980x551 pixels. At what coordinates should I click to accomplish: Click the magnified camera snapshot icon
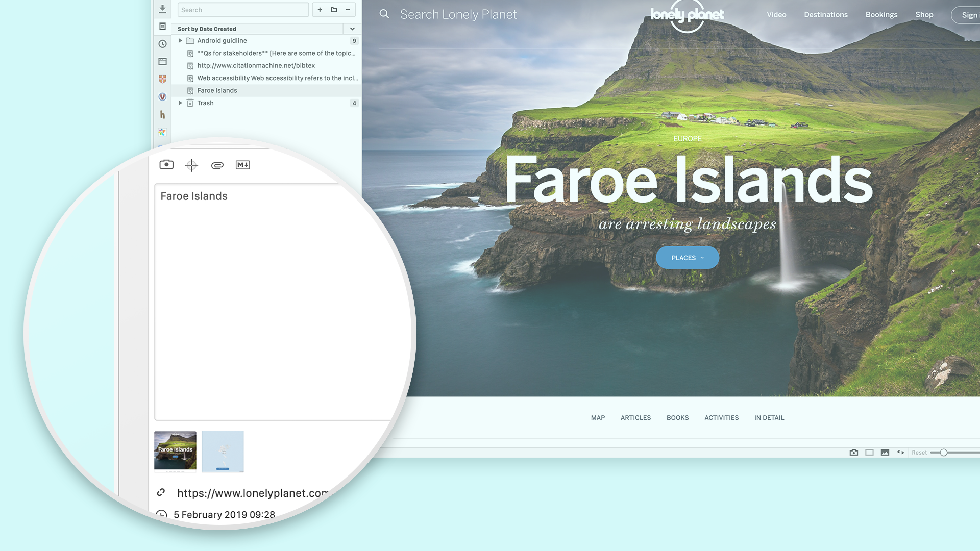pyautogui.click(x=166, y=164)
